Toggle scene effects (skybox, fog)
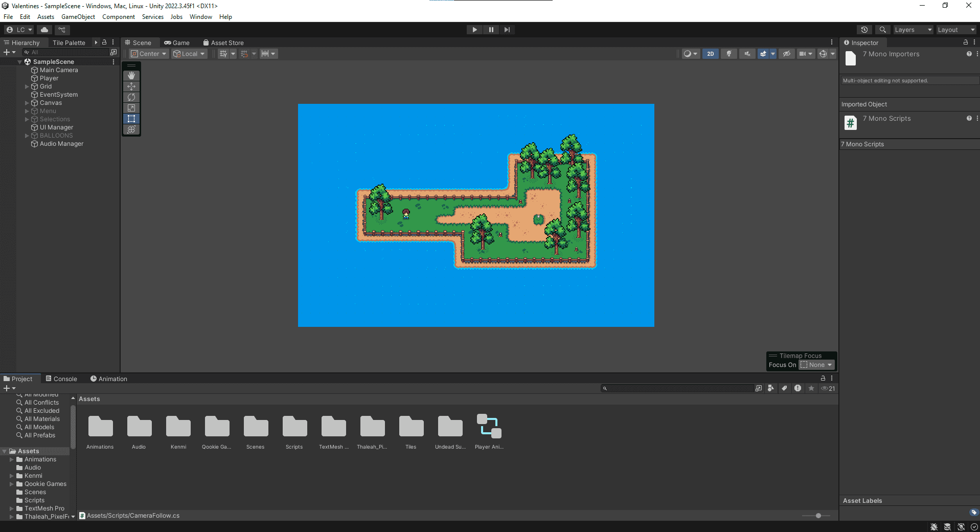Screen dimensions: 980x532 coord(763,54)
